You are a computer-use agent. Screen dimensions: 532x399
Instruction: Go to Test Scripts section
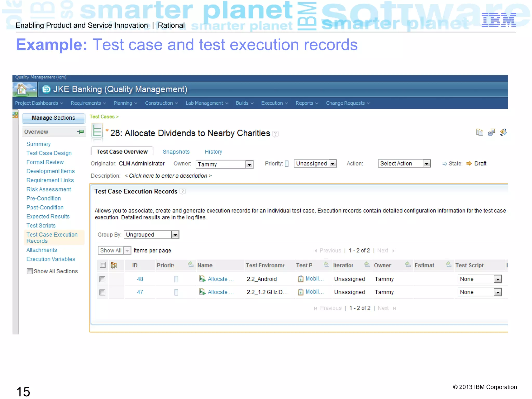pos(41,226)
